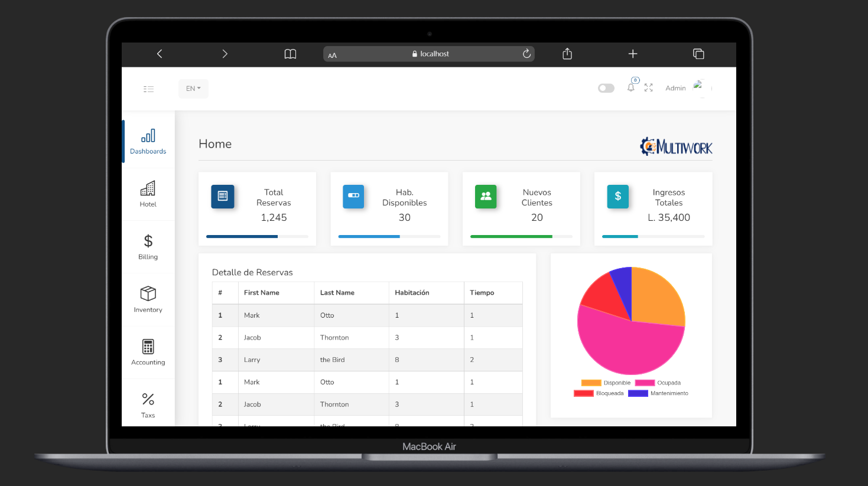Select Dashboards in the sidebar
Image resolution: width=868 pixels, height=486 pixels.
pos(148,142)
